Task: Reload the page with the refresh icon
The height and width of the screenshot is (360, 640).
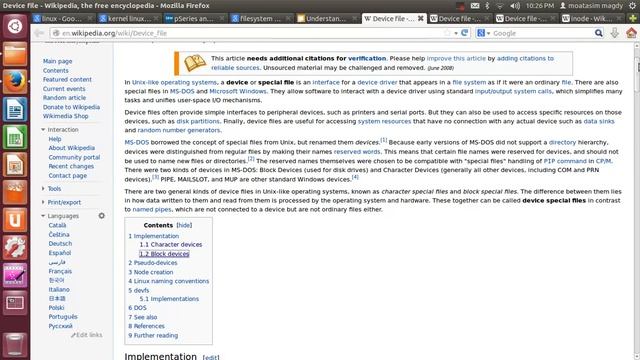Action: [x=464, y=33]
